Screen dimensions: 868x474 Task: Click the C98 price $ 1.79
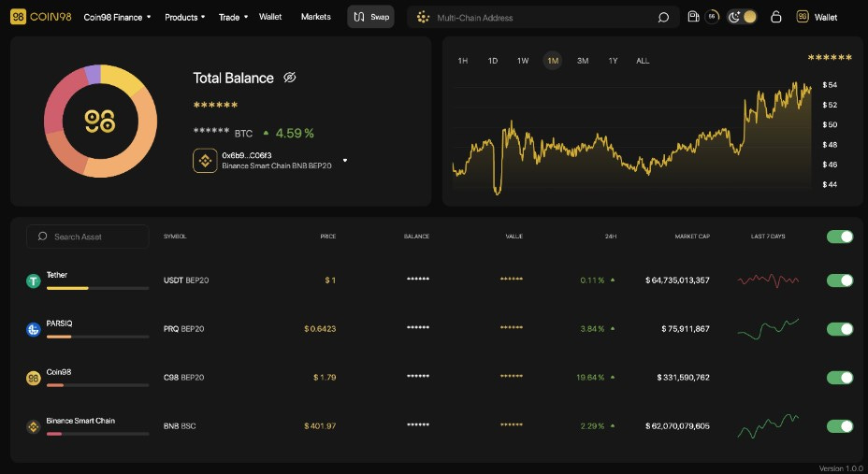click(325, 378)
